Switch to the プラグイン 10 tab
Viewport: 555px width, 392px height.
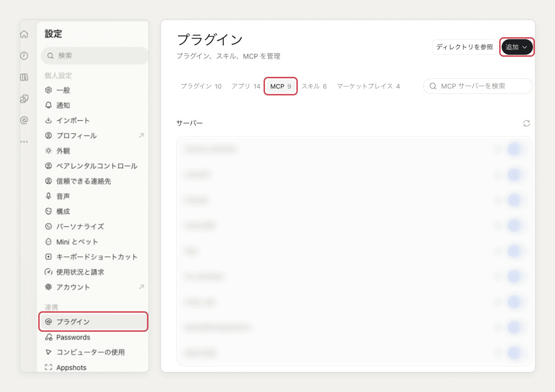tap(201, 86)
